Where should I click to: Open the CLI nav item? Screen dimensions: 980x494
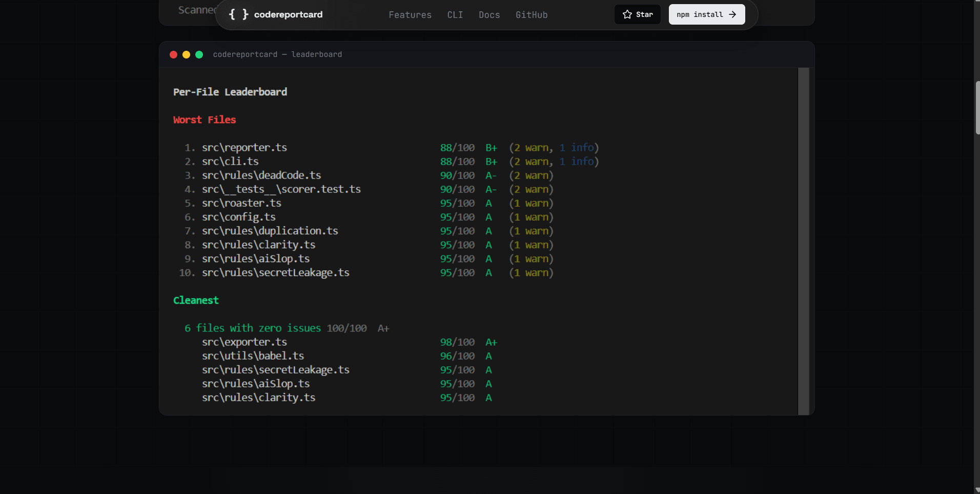[x=455, y=15]
